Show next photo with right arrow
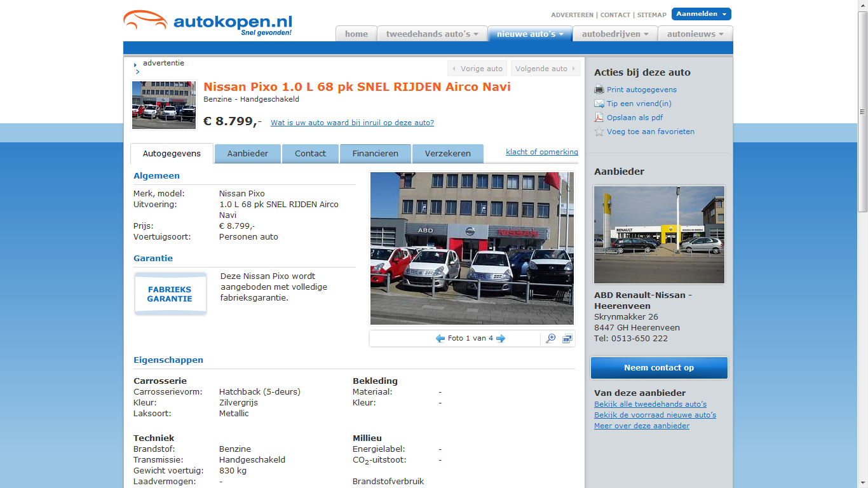Image resolution: width=868 pixels, height=488 pixels. [x=501, y=339]
